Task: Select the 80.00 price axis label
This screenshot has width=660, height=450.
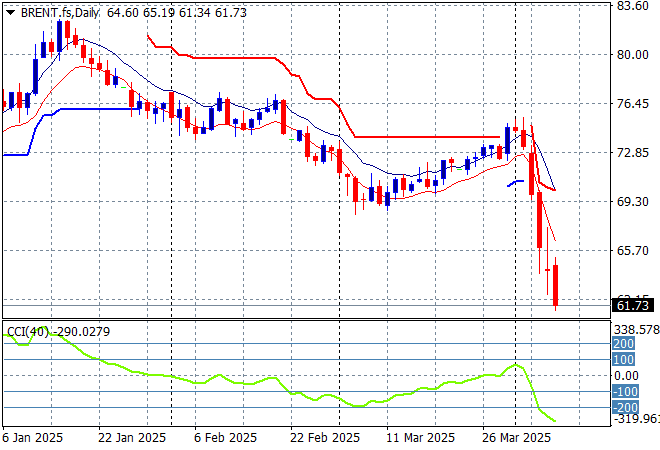Action: click(x=633, y=55)
